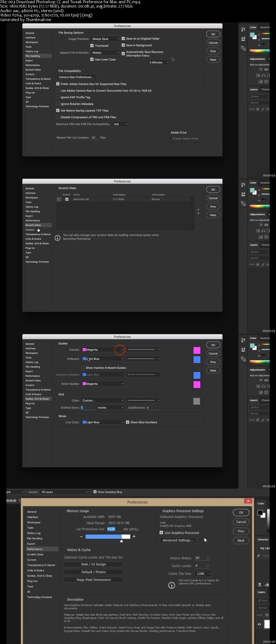The height and width of the screenshot is (644, 276).
Task: Click memory usage slider track
Action: (108, 537)
